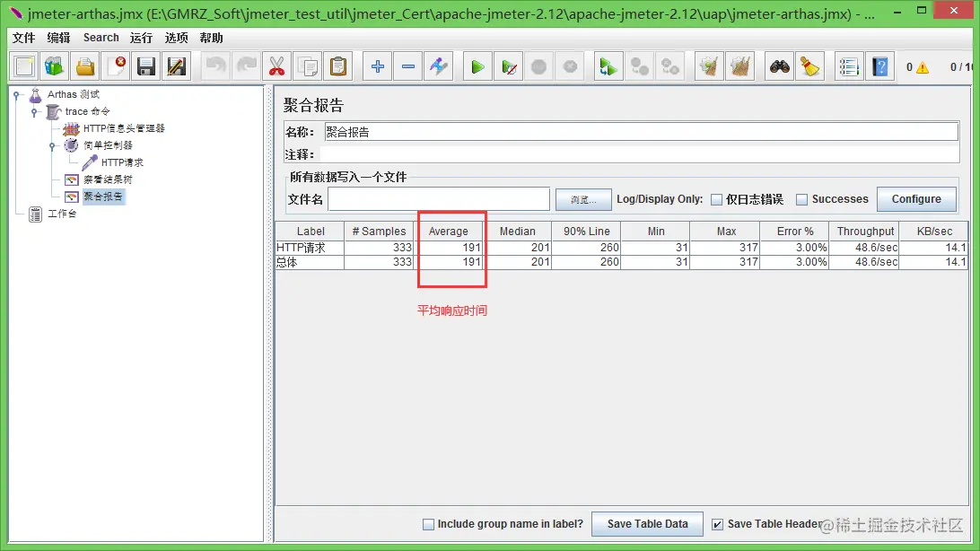Click the Clear all brooms icon
The height and width of the screenshot is (551, 980).
tap(740, 66)
